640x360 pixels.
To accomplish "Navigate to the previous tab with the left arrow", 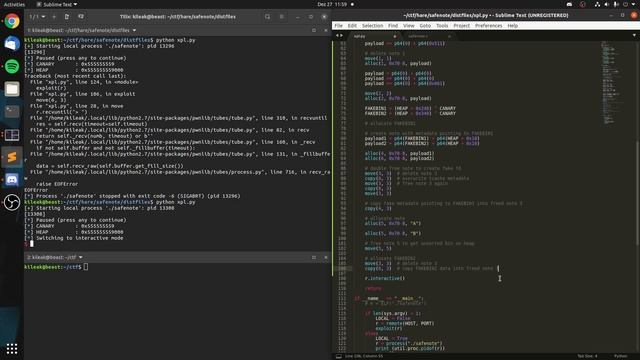I will 337,36.
